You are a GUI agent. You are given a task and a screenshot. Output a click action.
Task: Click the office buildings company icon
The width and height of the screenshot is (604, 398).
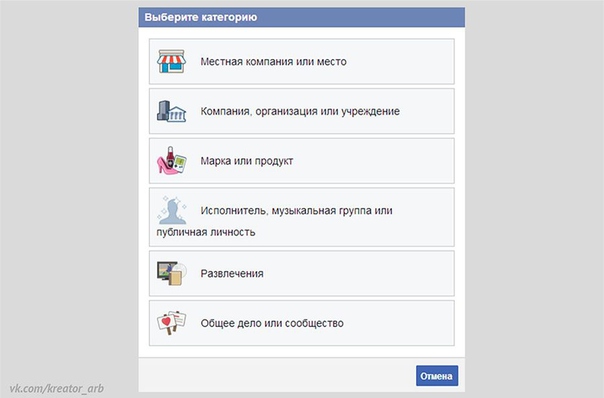coord(171,111)
